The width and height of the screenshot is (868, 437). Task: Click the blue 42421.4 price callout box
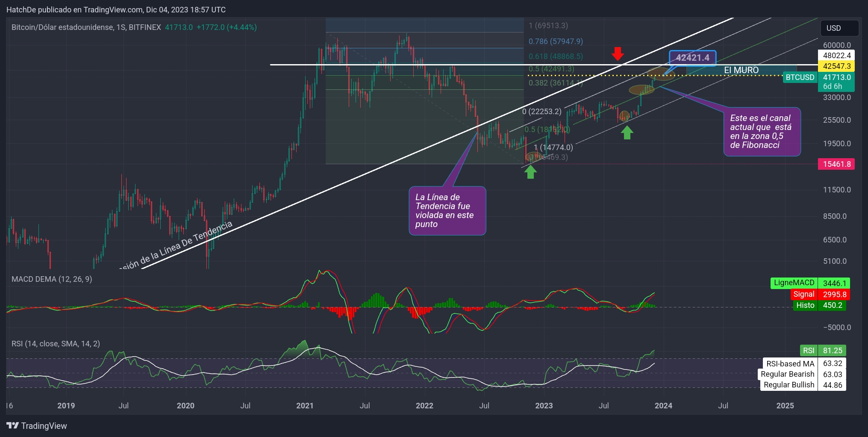(692, 58)
